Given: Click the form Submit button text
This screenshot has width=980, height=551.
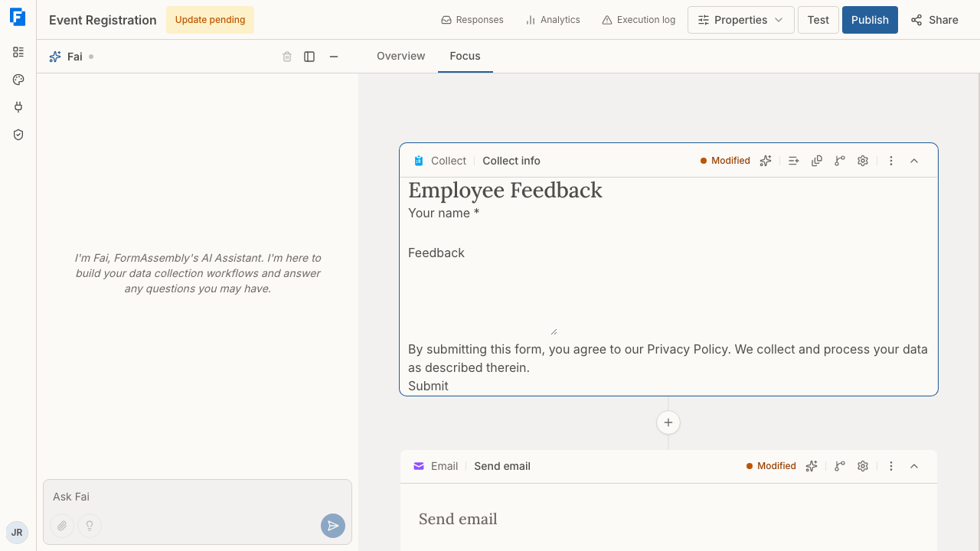Looking at the screenshot, I should (428, 386).
